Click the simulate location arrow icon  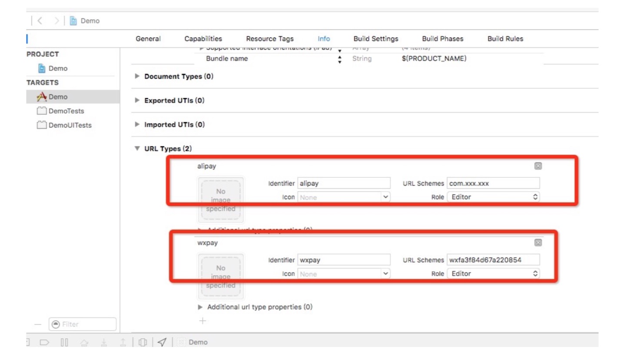[162, 342]
